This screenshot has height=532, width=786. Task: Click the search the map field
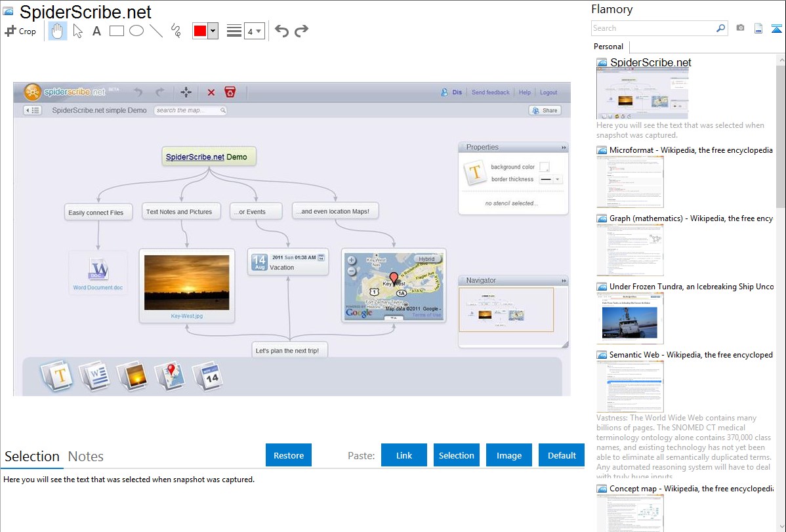click(x=190, y=110)
